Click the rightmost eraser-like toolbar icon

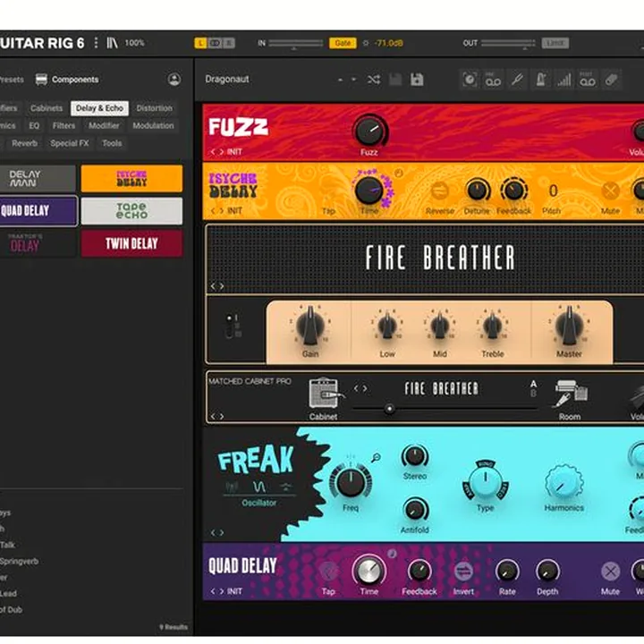[x=611, y=80]
